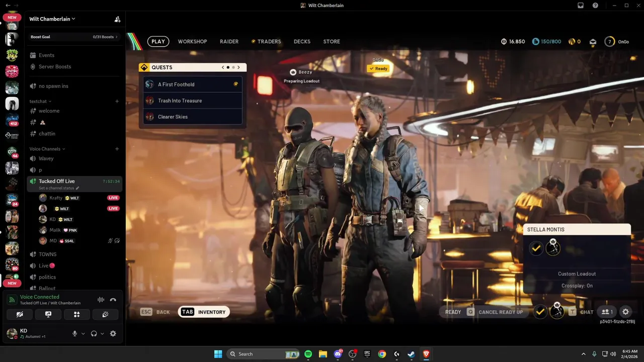Open INVENTORY with TAB button
Viewport: 644px width, 362px height.
click(204, 312)
